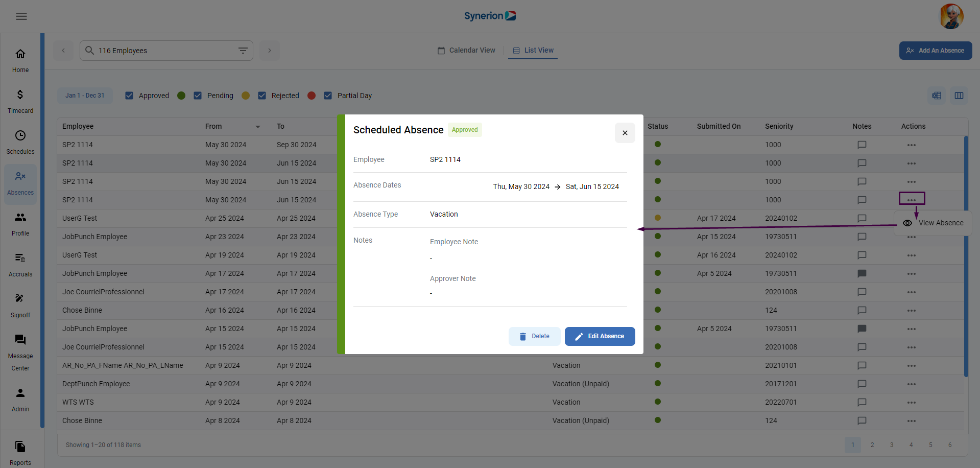The image size is (980, 468).
Task: Open the notes icon for the seniority 20171201 row
Action: 862,384
